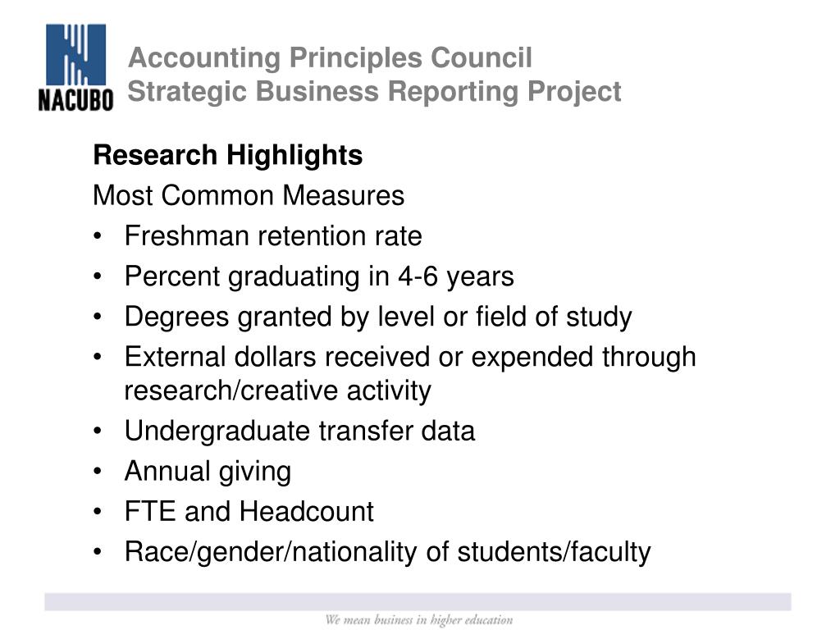Select the bullet dot before Freshman retention
The image size is (840, 630).
pyautogui.click(x=97, y=235)
